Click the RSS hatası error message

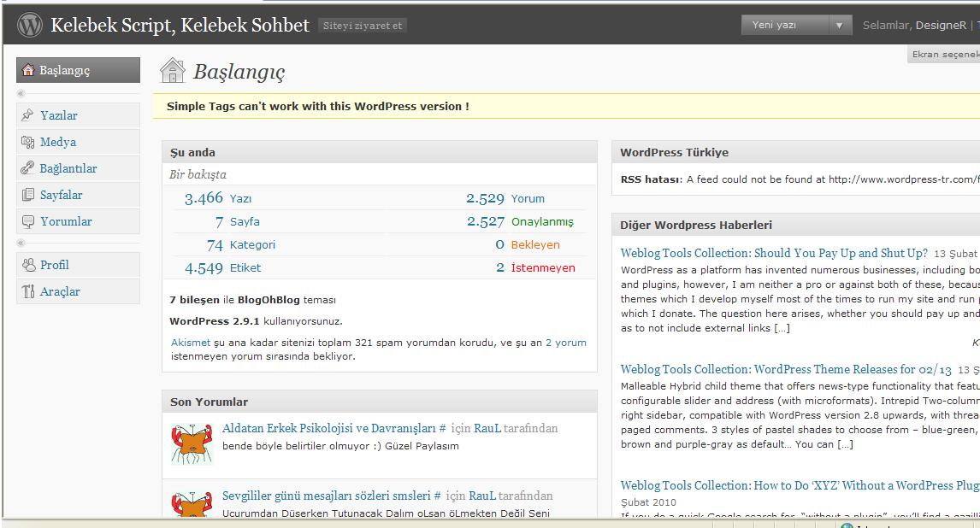pos(800,179)
